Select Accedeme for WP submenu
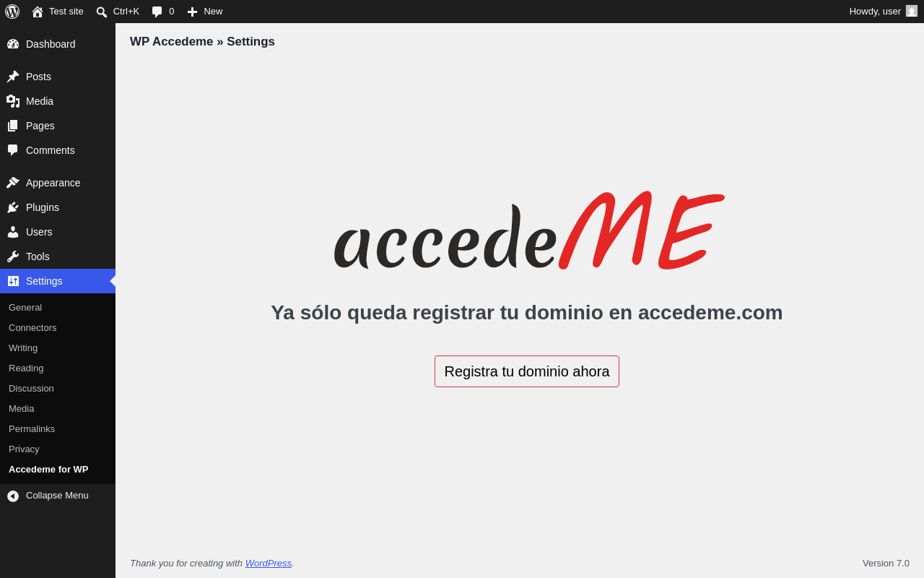 pyautogui.click(x=58, y=469)
